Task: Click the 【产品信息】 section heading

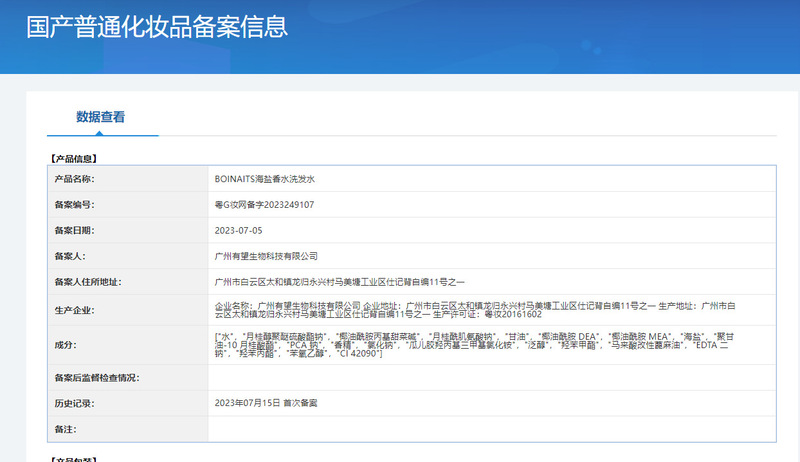Action: 73,159
